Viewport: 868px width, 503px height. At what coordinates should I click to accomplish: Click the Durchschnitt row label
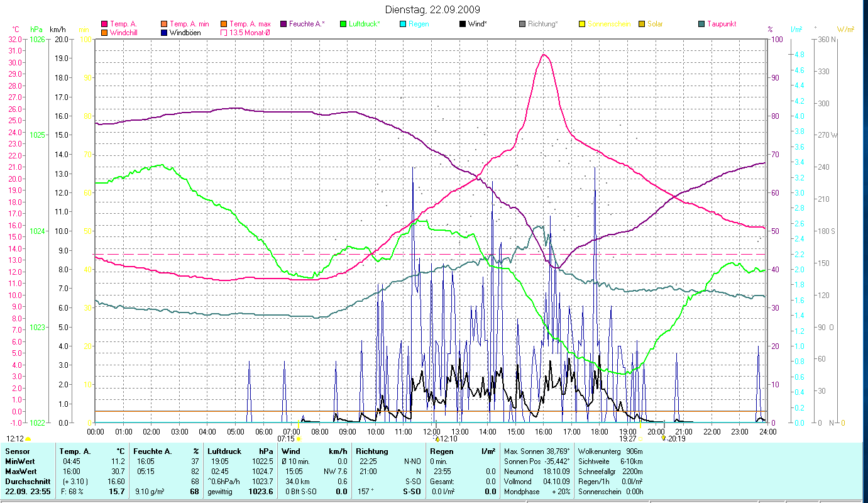(26, 480)
